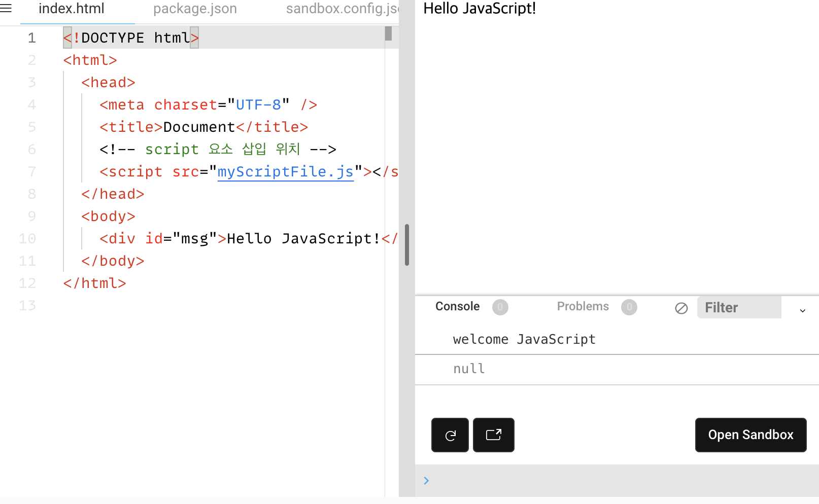The height and width of the screenshot is (504, 819).
Task: Click the editor vertical scrollbar thumb
Action: point(388,33)
